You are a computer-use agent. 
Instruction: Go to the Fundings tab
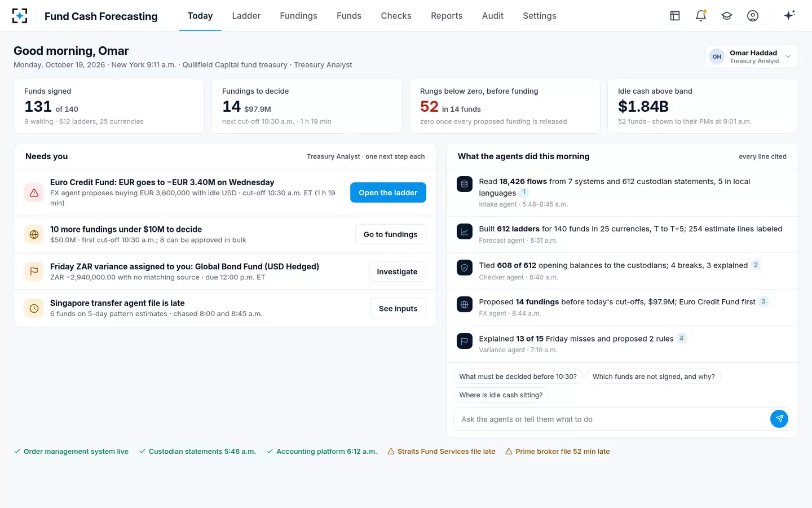pos(299,16)
